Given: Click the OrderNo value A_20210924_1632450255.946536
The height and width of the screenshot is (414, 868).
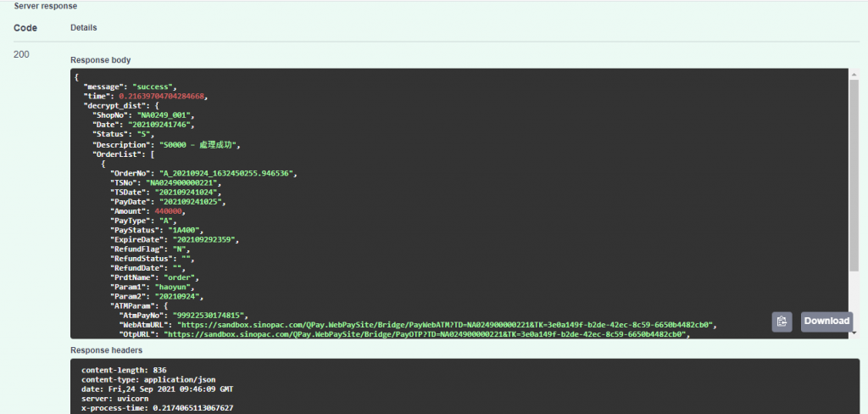Looking at the screenshot, I should [x=227, y=173].
